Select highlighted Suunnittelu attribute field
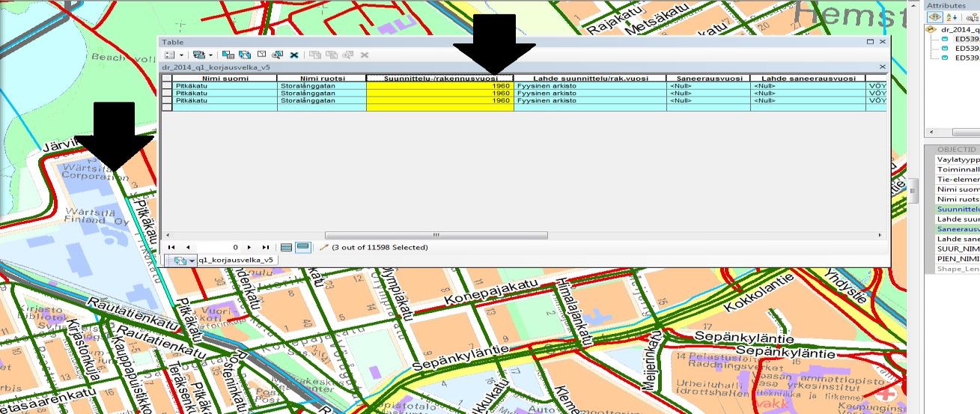980x414 pixels. coord(958,210)
